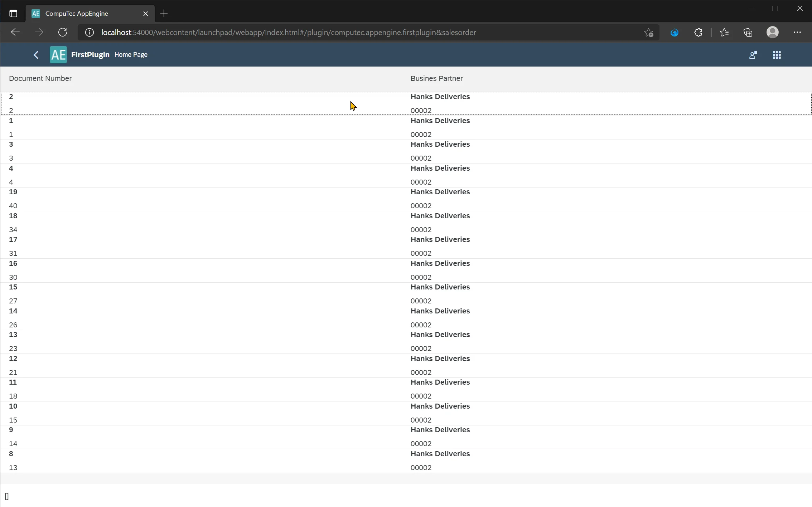Open the app launcher grid icon

tap(777, 55)
